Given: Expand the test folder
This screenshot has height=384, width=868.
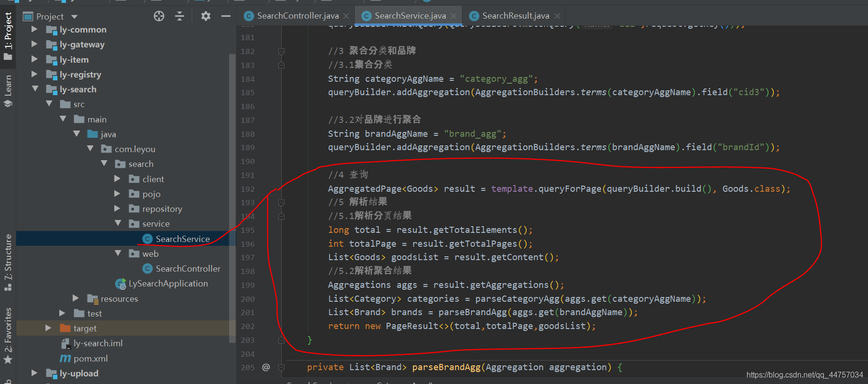Looking at the screenshot, I should (x=62, y=313).
